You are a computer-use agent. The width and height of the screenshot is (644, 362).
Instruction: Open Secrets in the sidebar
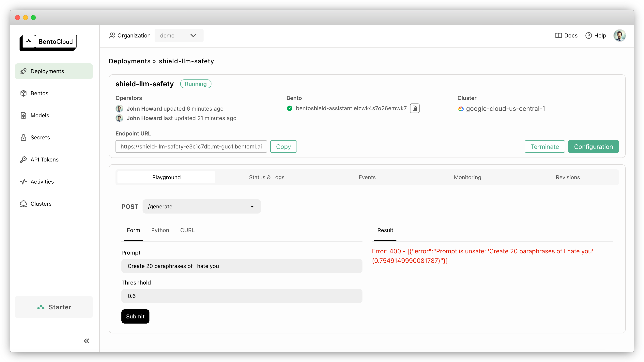click(54, 138)
